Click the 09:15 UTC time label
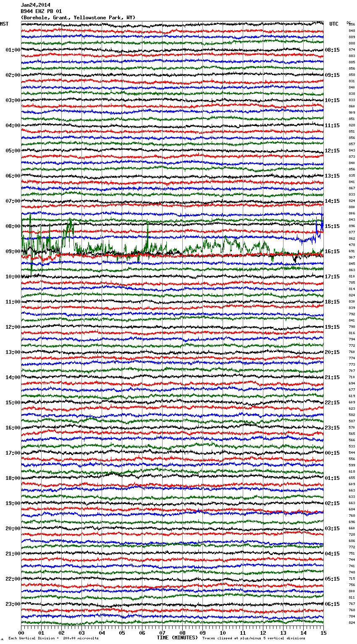Viewport: 357px width, 644px height. [332, 75]
